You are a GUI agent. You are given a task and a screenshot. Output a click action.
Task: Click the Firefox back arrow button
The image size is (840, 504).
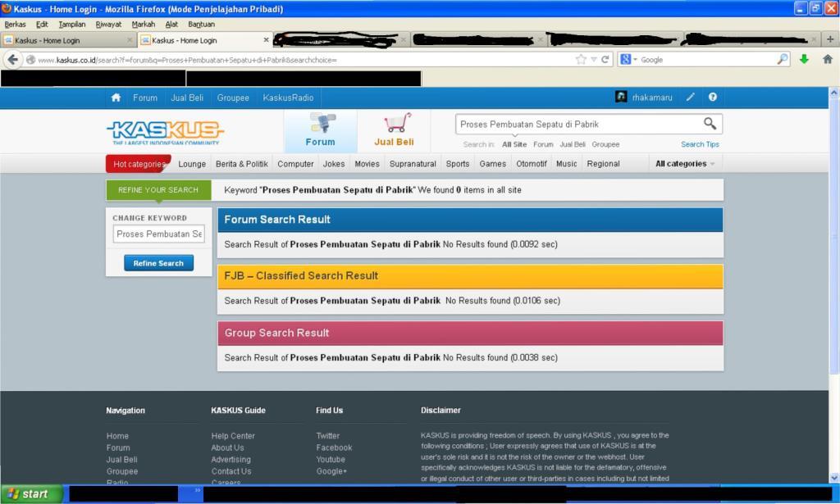[13, 59]
